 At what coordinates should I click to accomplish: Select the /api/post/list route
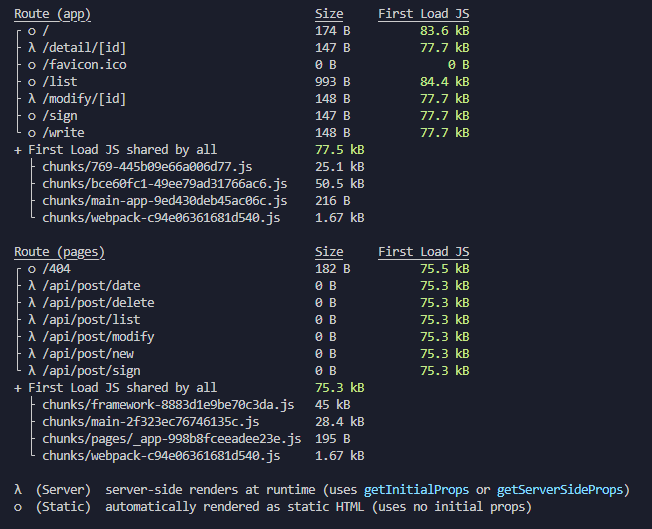coord(91,320)
